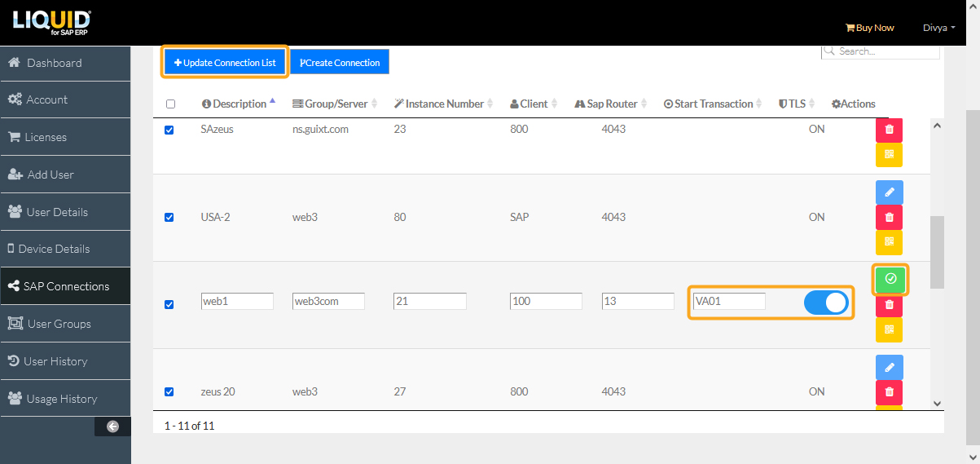Click Update Connection List button
This screenshot has height=464, width=980.
(225, 63)
